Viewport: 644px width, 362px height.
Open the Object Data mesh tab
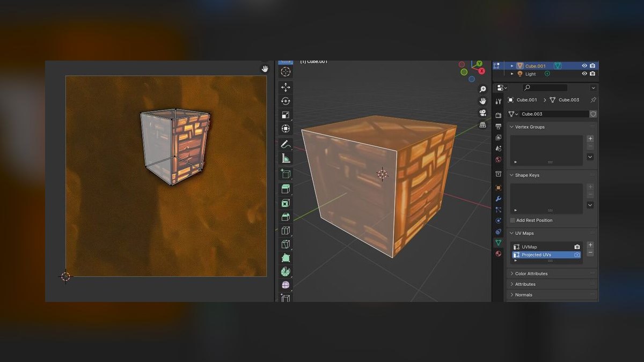click(499, 242)
